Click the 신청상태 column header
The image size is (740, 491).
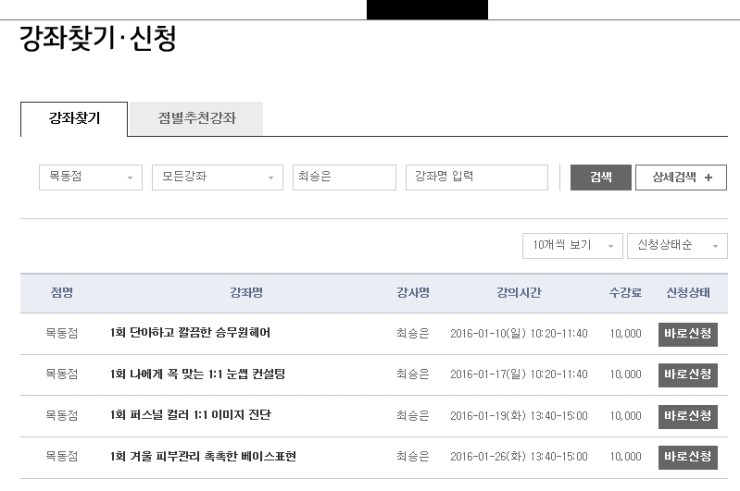tap(688, 293)
